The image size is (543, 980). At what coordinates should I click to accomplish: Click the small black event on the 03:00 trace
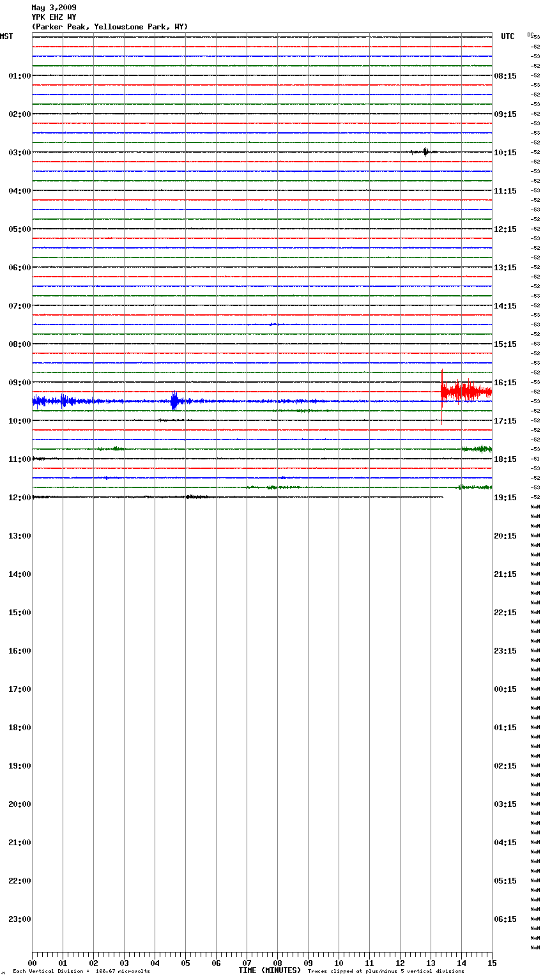pyautogui.click(x=425, y=152)
